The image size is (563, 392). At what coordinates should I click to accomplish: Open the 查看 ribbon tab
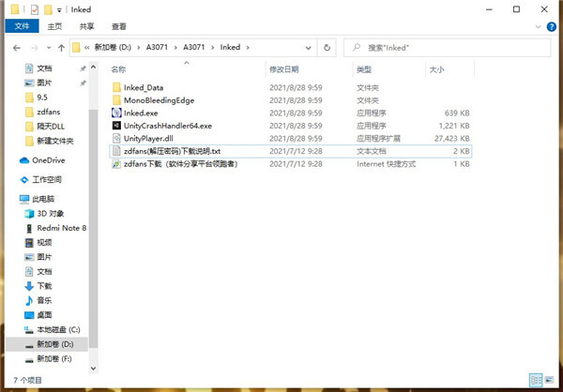click(119, 26)
